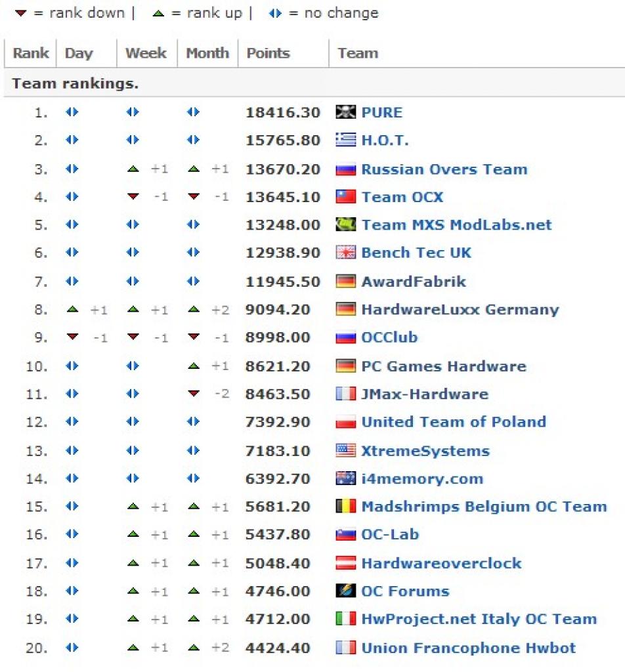Sort by the Points column header
625x672 pixels.
[269, 53]
